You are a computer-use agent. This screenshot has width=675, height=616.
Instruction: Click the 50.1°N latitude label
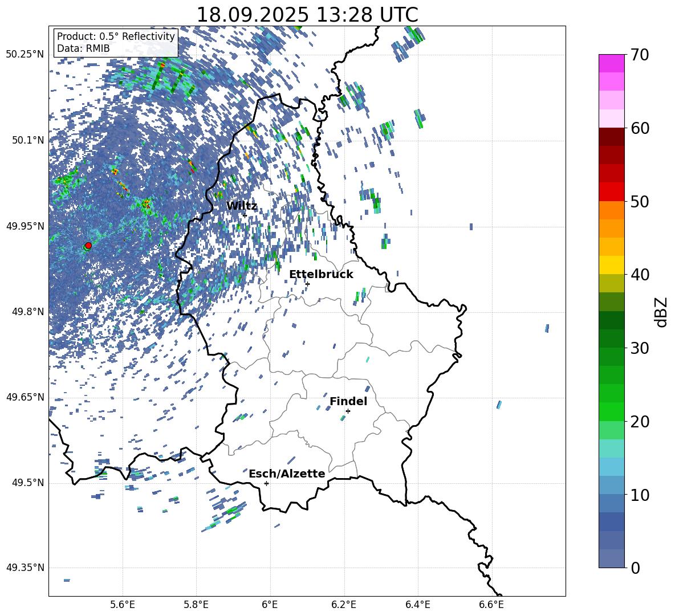pyautogui.click(x=28, y=140)
